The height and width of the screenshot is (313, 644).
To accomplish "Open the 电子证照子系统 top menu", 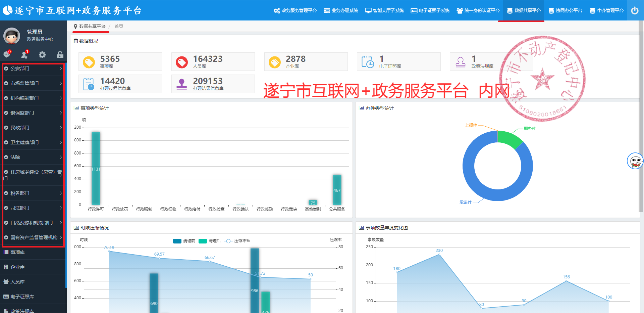I will click(x=430, y=10).
